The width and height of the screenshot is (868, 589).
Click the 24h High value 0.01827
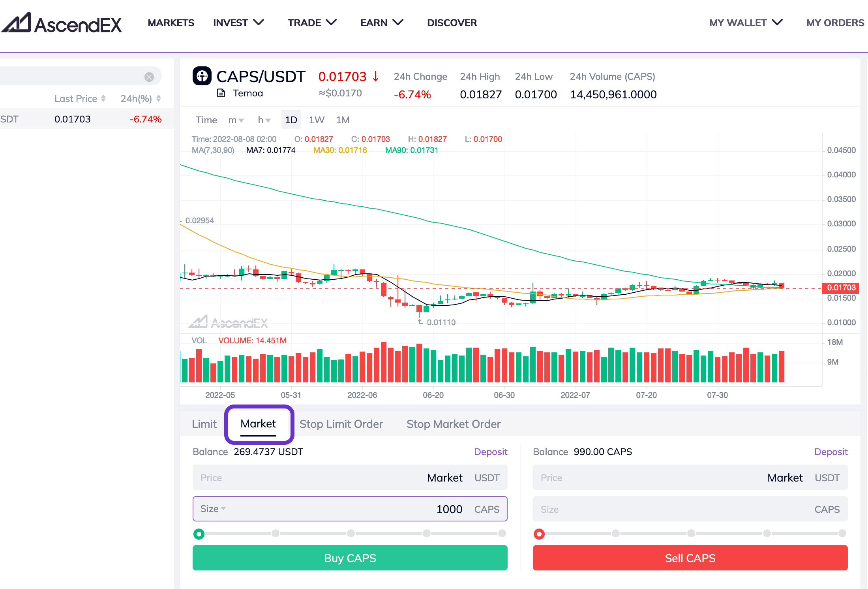[x=481, y=94]
